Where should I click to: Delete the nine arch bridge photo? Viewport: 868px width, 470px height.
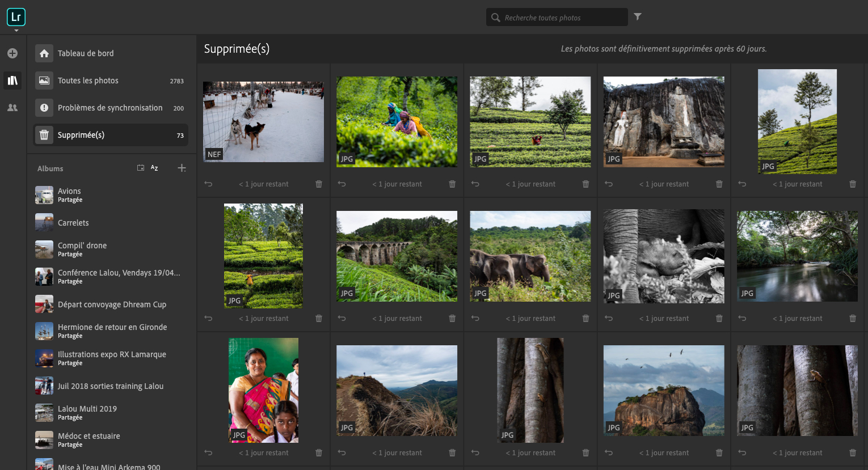click(x=452, y=318)
